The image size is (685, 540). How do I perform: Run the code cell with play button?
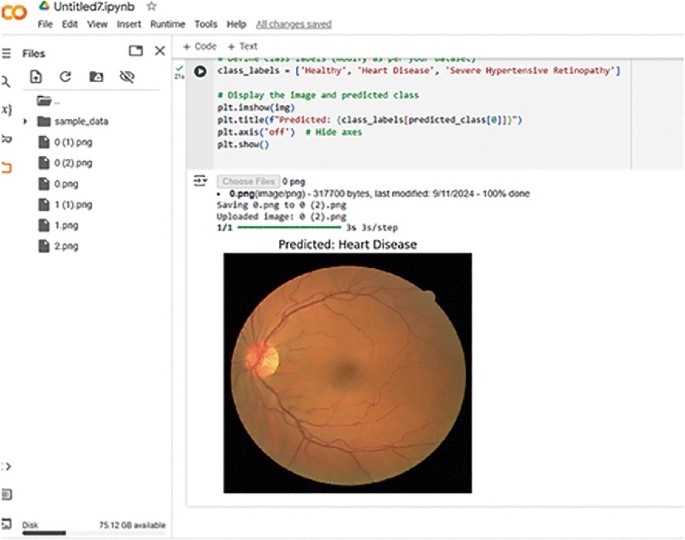[x=200, y=72]
